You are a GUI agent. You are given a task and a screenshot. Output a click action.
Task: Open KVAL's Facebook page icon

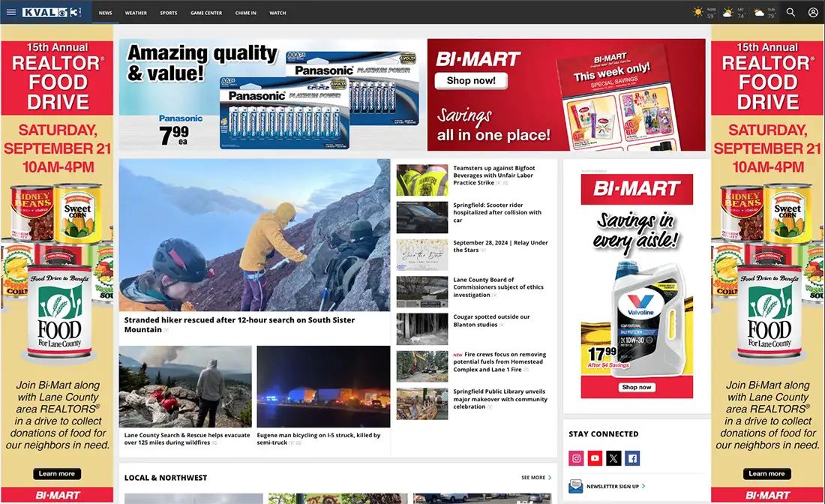coord(632,458)
